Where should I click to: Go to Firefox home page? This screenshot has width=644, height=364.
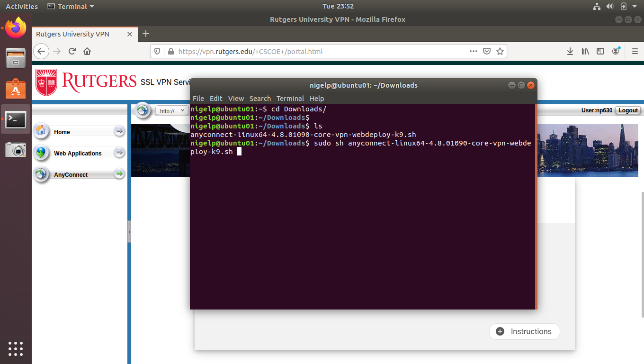click(87, 51)
